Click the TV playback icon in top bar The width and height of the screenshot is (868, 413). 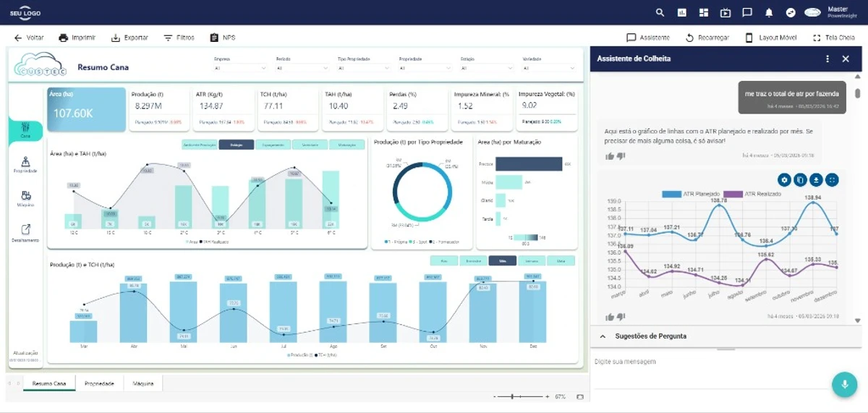pyautogui.click(x=726, y=12)
